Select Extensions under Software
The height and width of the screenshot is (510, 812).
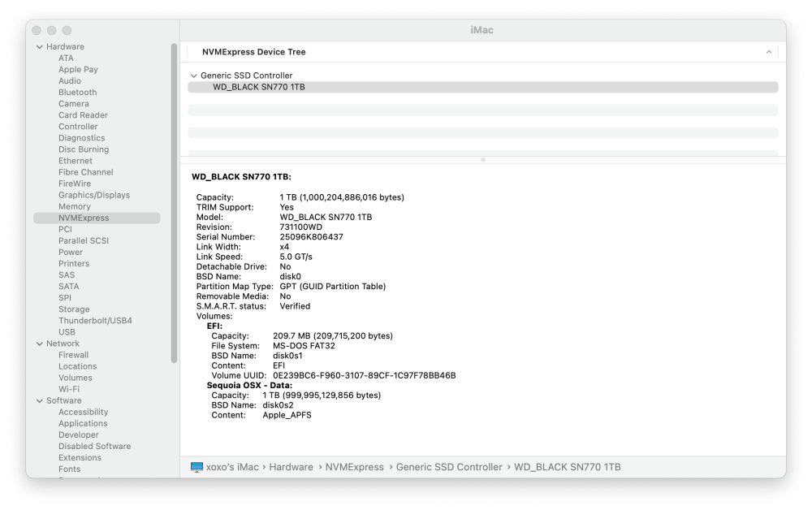click(x=80, y=457)
